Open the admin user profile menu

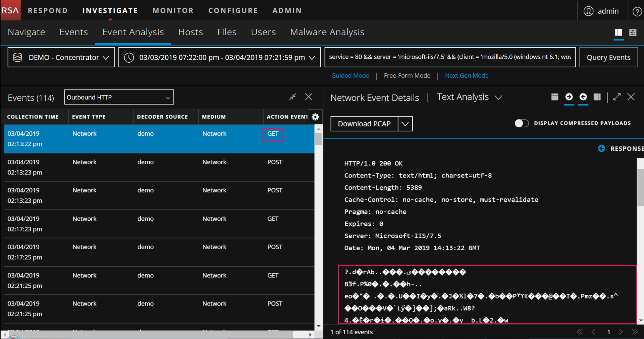(x=601, y=11)
